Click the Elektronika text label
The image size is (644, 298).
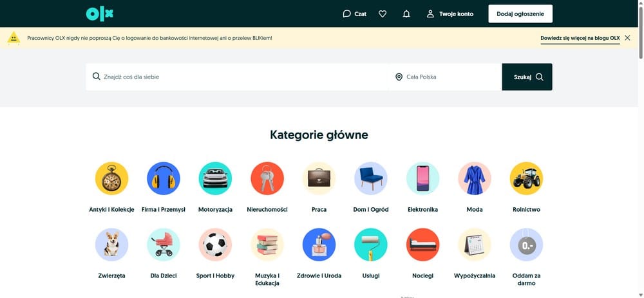click(x=422, y=209)
